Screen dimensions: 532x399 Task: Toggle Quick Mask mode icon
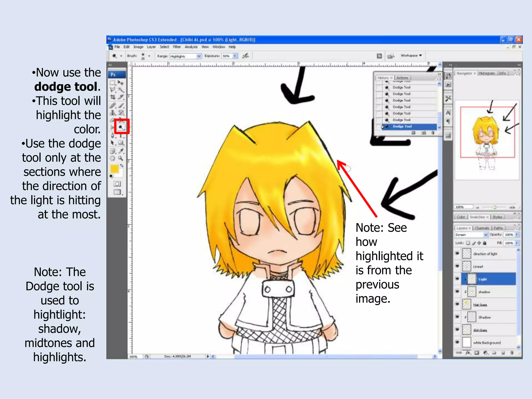click(117, 184)
